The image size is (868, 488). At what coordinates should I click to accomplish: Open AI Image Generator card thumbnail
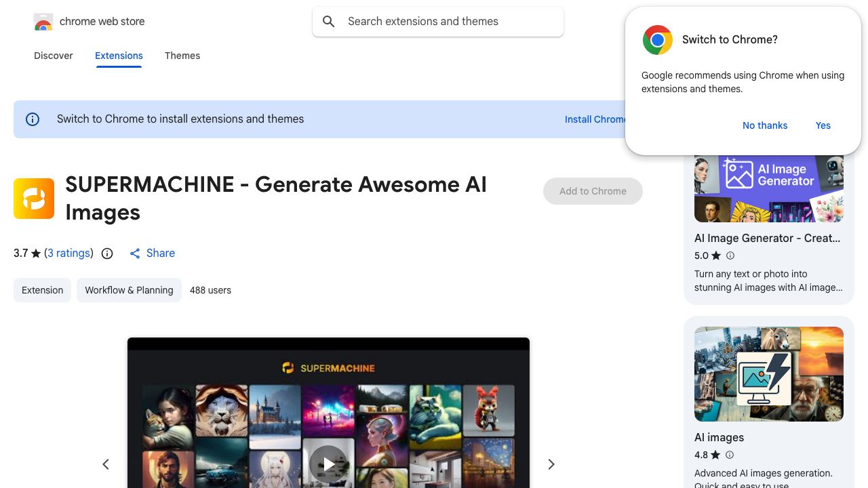click(x=769, y=188)
